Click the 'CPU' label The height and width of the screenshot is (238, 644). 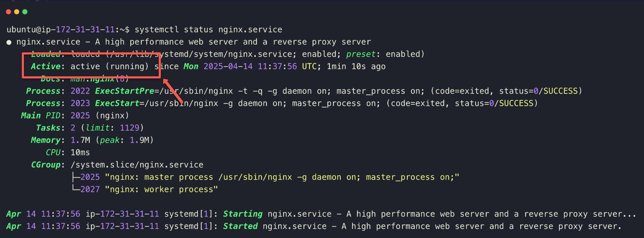click(x=53, y=153)
